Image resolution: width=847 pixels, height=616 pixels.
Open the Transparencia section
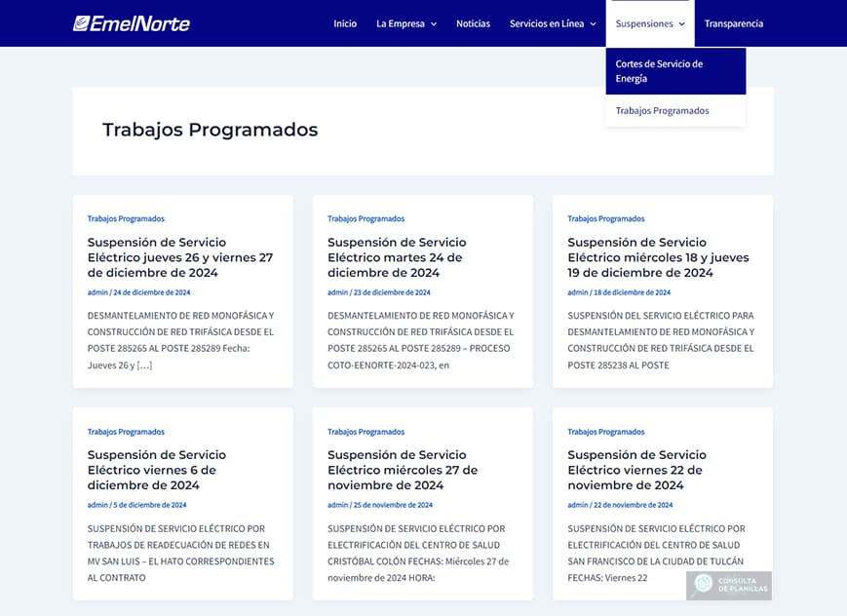(x=733, y=23)
